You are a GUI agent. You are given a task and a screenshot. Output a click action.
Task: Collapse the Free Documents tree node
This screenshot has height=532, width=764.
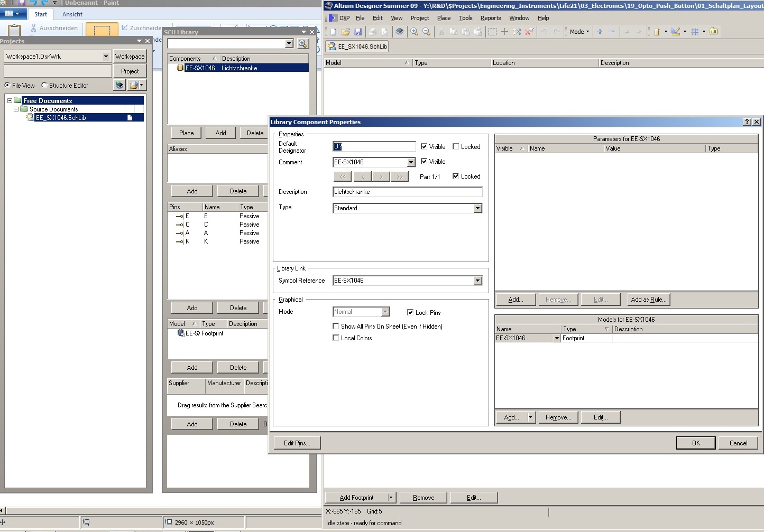(10, 100)
